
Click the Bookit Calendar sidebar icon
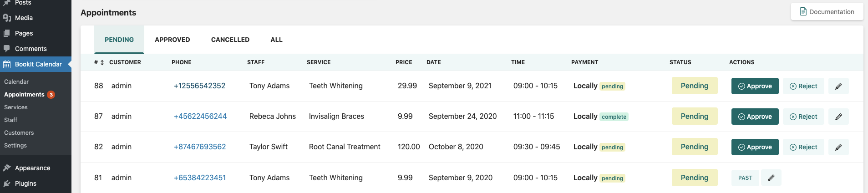tap(7, 64)
